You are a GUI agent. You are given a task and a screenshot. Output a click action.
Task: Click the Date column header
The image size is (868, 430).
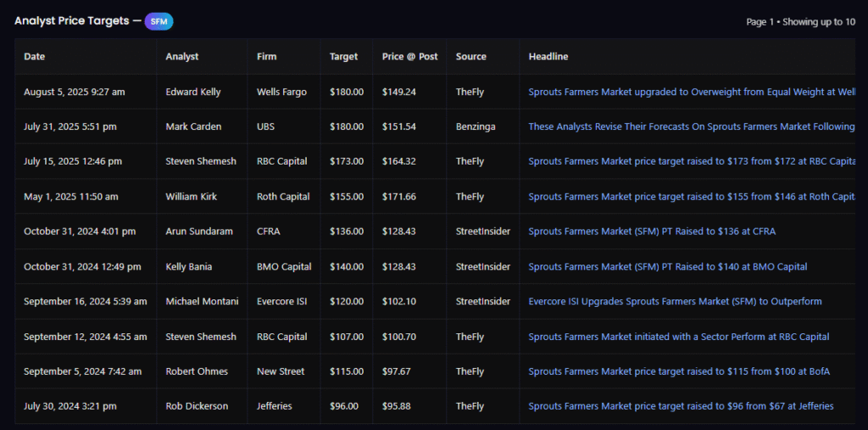point(35,57)
